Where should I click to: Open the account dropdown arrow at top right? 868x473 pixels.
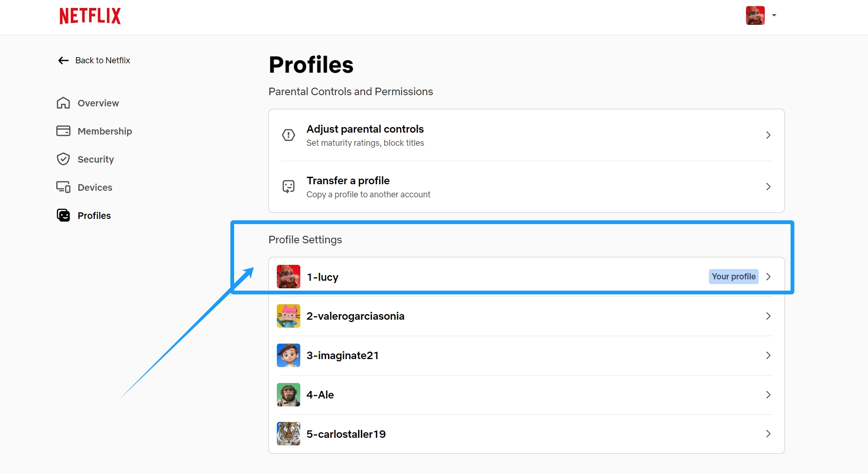[x=774, y=15]
